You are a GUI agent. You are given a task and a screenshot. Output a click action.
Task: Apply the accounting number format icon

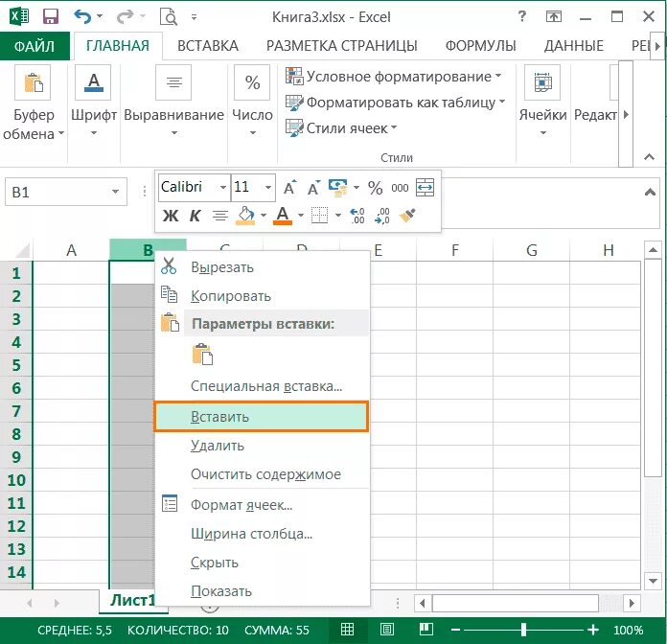tap(338, 187)
